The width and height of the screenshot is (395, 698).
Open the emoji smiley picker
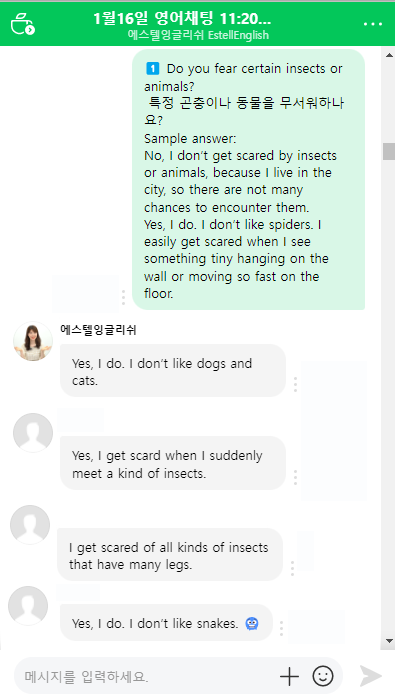(x=323, y=677)
